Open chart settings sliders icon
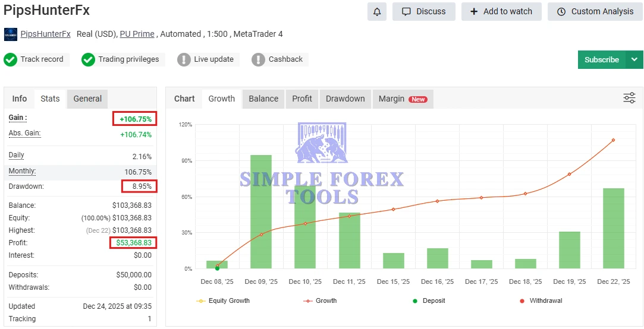 629,98
